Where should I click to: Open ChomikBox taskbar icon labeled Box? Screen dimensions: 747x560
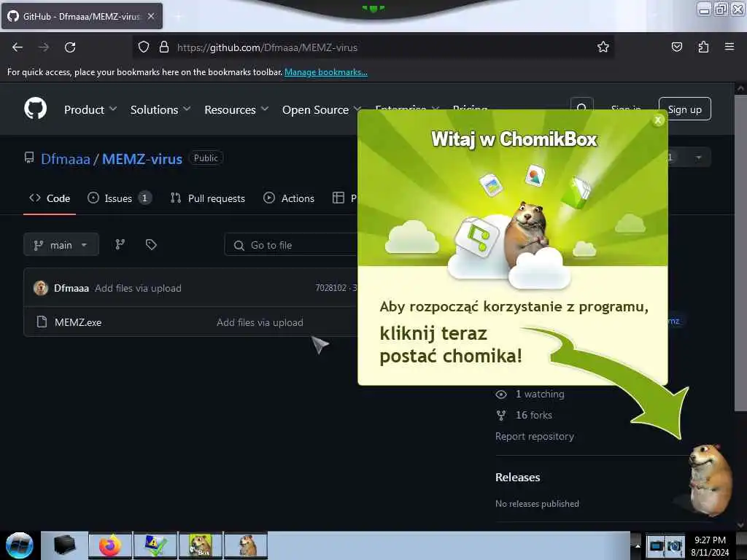201,545
